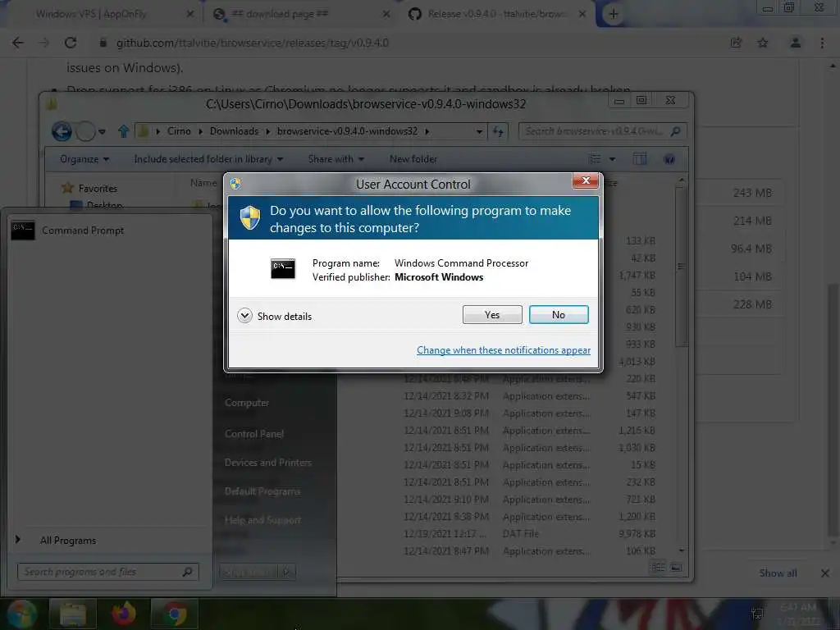Open Devices and Printers from Start menu

268,463
